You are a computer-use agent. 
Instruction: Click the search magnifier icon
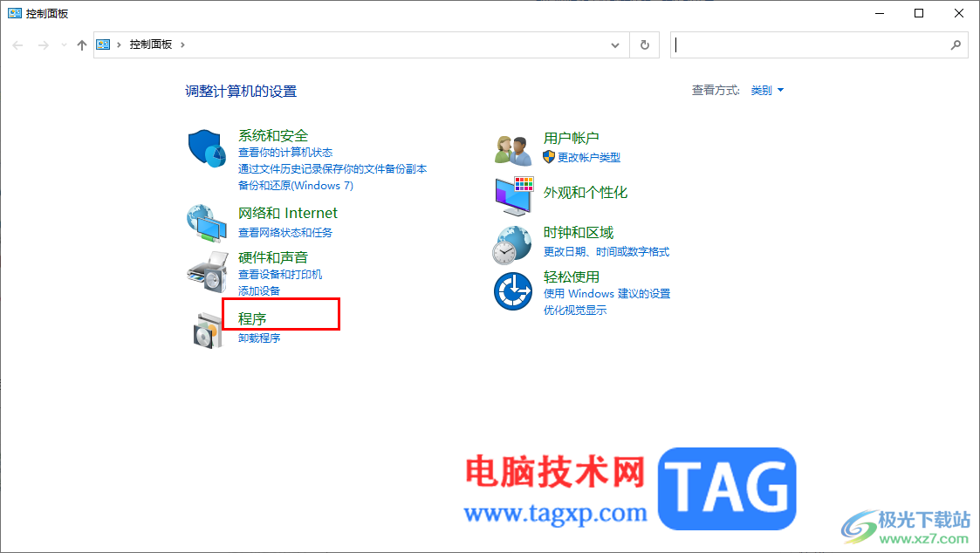956,45
